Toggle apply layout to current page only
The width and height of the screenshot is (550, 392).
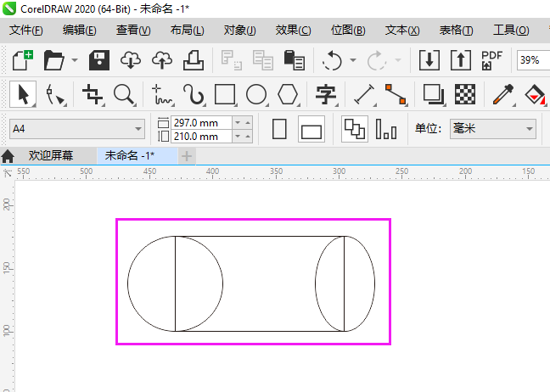coord(386,129)
